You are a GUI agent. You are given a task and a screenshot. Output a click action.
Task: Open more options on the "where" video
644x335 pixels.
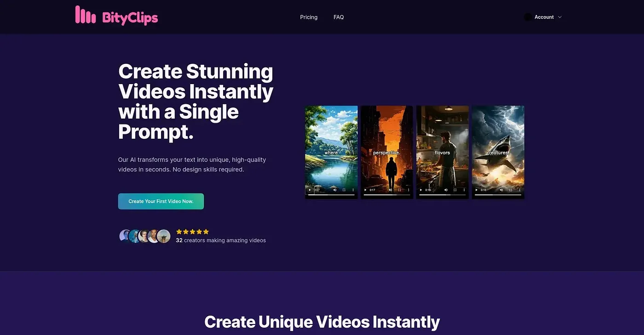(x=353, y=190)
